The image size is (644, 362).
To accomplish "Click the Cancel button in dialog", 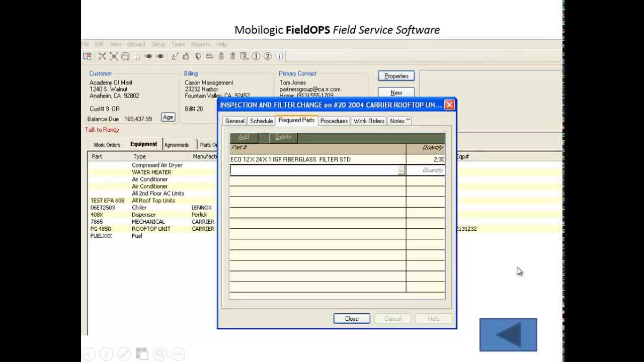I will pos(393,319).
